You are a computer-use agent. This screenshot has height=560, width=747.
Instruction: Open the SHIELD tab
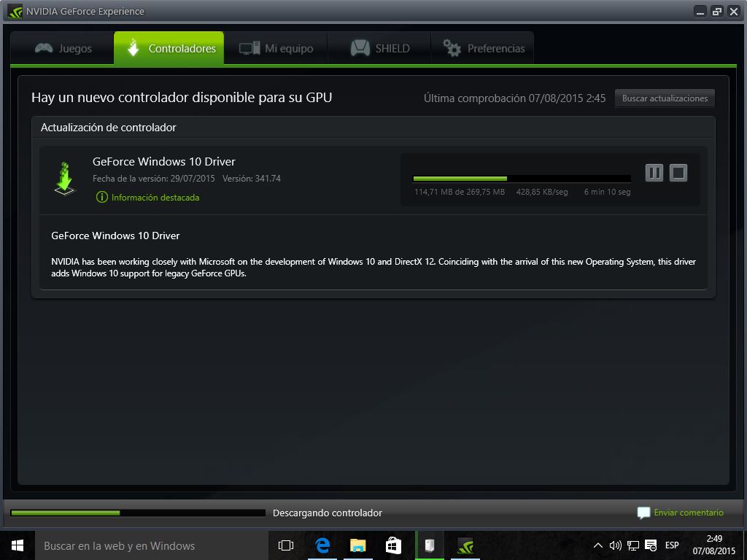[x=379, y=48]
